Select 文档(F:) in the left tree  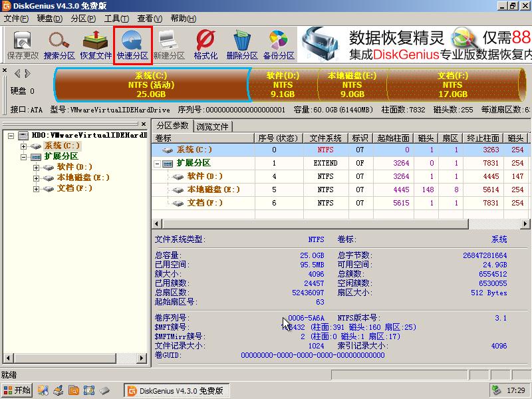[x=74, y=188]
